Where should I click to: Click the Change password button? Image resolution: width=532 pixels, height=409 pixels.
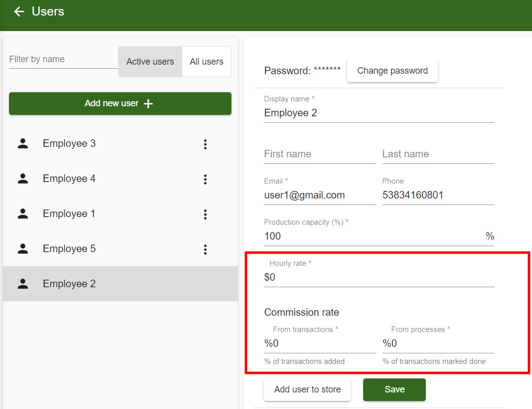pyautogui.click(x=392, y=71)
